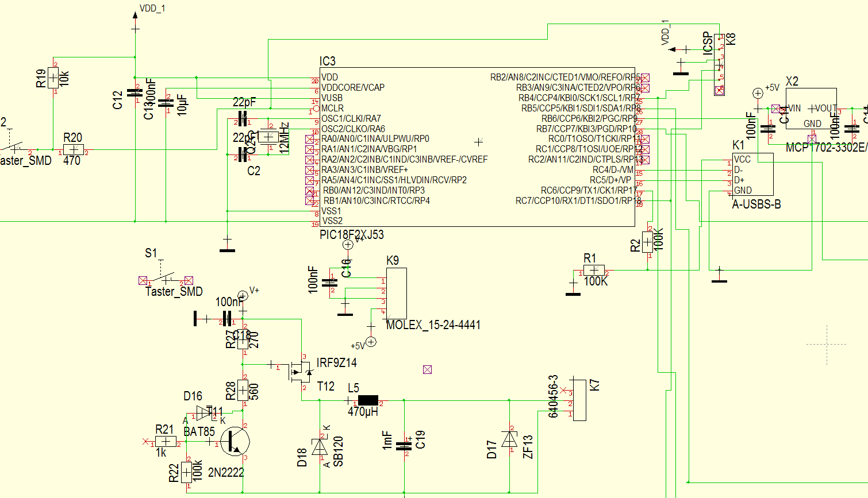Click the V+ symbol above C16
The image size is (868, 498).
coord(348,245)
